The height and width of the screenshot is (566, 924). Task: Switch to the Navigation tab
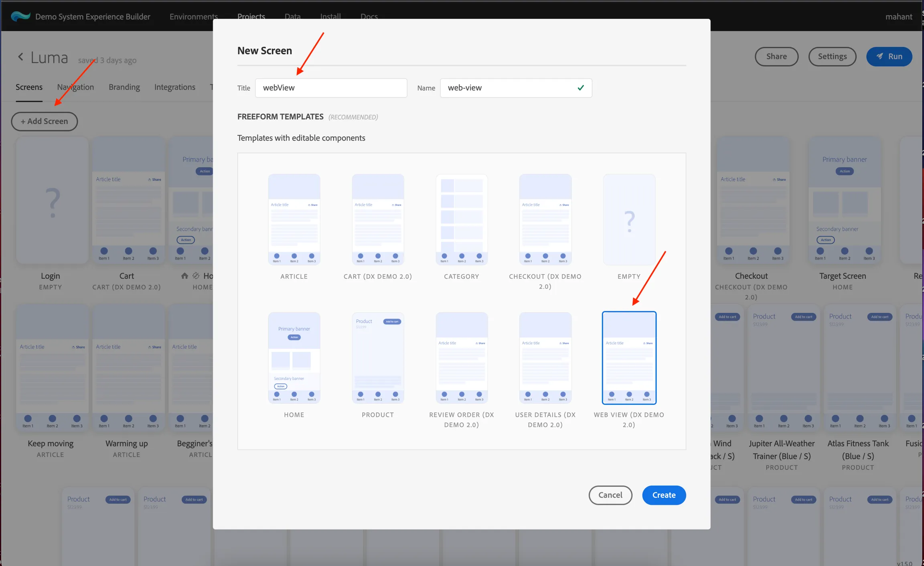click(x=75, y=87)
